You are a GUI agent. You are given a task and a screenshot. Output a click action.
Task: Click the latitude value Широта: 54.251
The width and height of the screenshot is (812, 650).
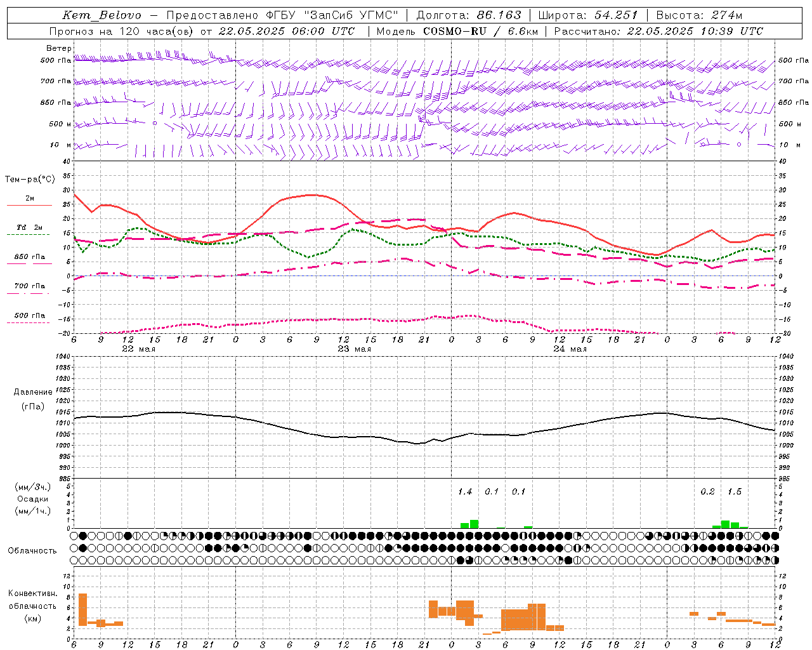(588, 15)
